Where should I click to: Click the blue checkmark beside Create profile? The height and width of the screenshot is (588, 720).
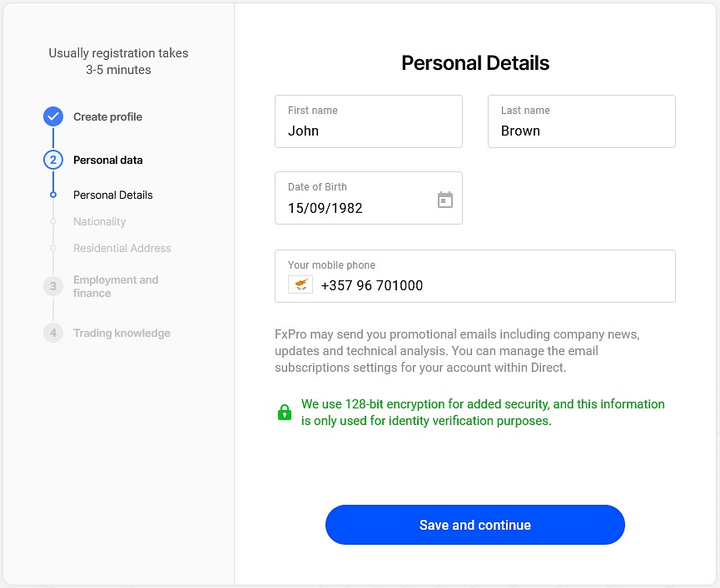pyautogui.click(x=53, y=116)
